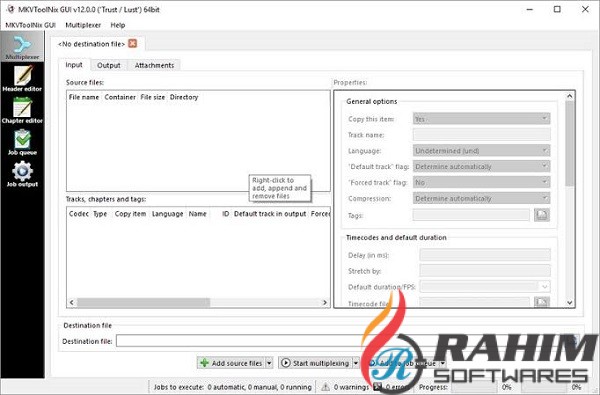
Task: Sort source files by Container column
Action: point(120,97)
